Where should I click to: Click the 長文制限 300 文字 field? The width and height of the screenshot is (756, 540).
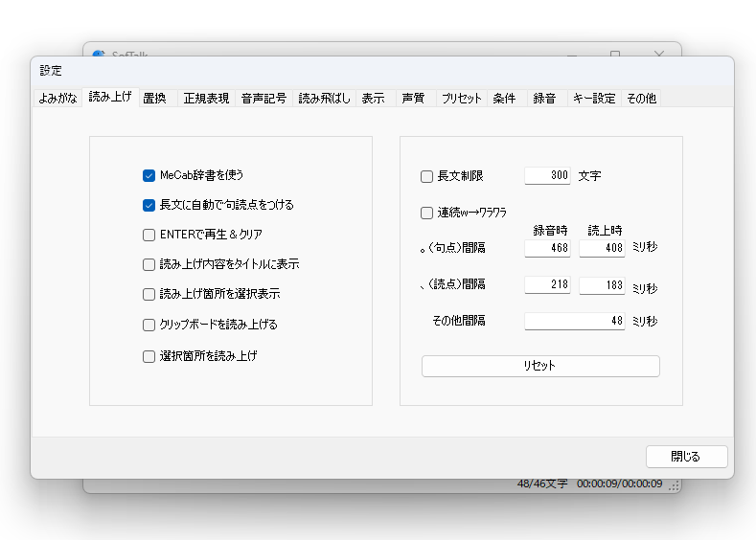(x=547, y=175)
